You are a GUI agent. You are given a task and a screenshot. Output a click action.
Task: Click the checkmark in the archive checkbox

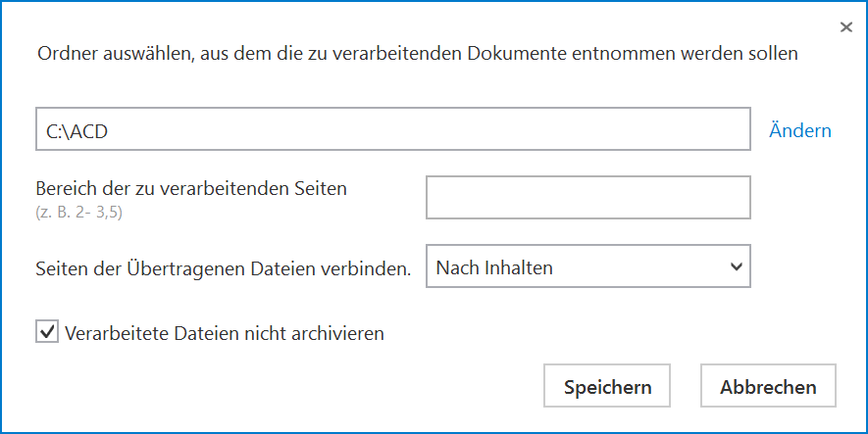[x=47, y=332]
